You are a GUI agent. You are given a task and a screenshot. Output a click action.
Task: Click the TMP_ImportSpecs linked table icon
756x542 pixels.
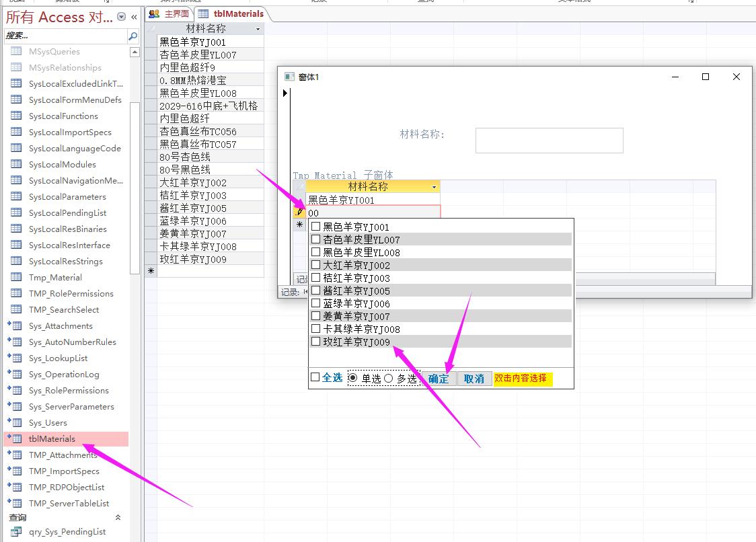[x=15, y=471]
